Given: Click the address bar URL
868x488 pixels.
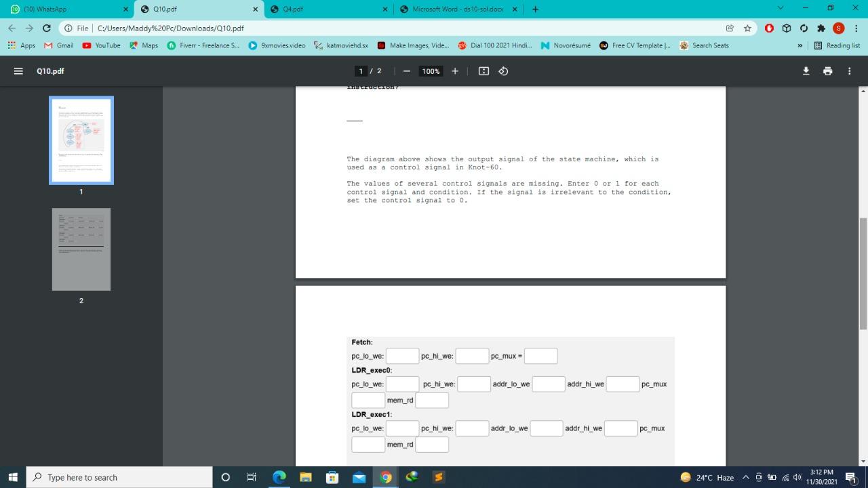Looking at the screenshot, I should 171,28.
